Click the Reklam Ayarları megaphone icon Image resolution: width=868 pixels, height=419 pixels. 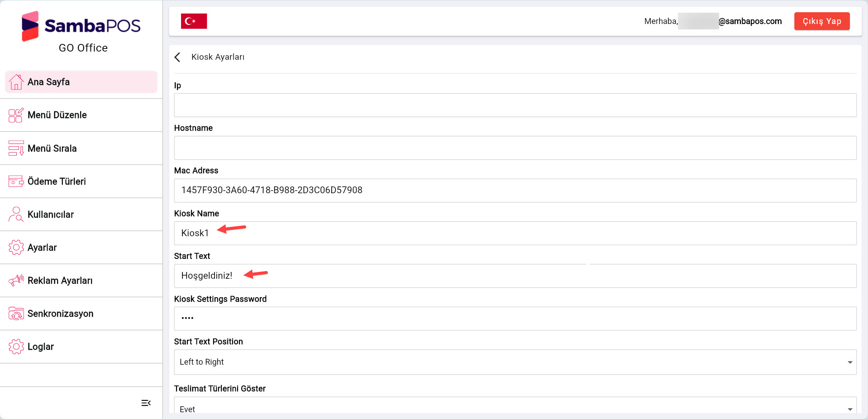(x=16, y=280)
